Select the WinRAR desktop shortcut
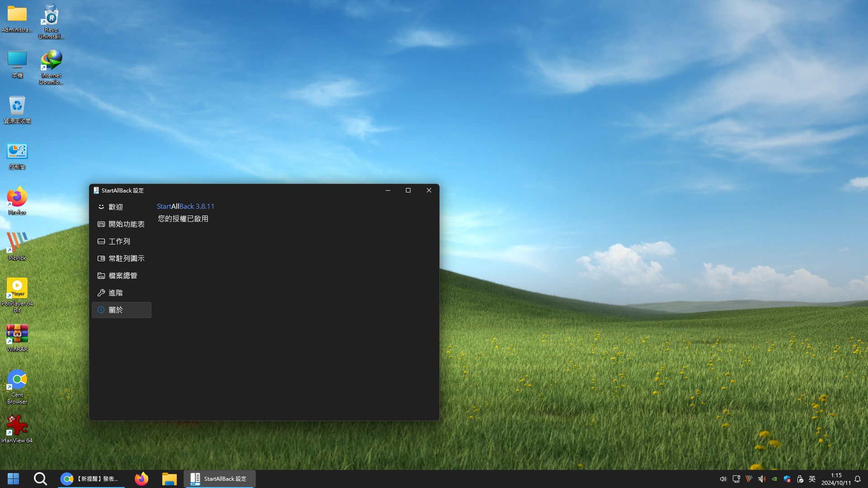868x488 pixels. pos(17,338)
